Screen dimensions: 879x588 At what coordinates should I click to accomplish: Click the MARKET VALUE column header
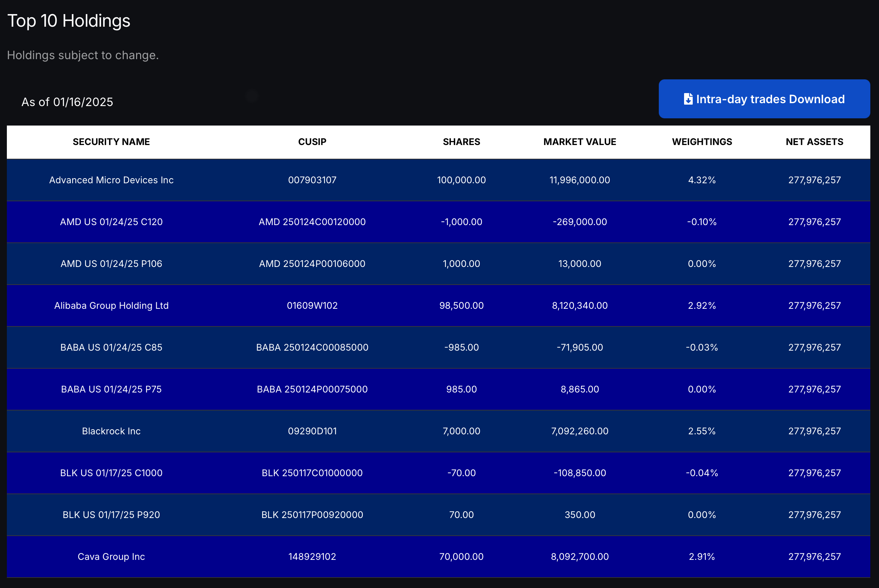coord(580,142)
